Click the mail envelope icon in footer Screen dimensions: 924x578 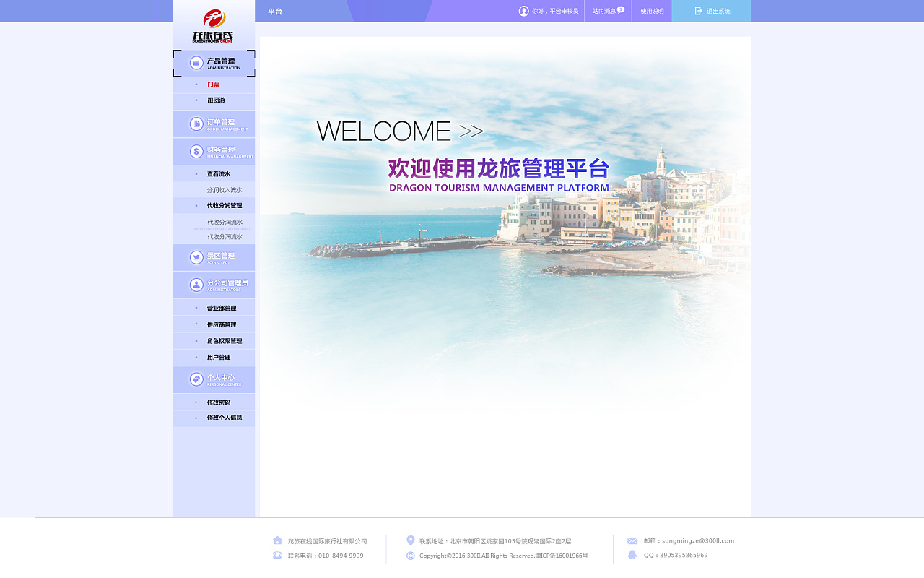point(632,540)
